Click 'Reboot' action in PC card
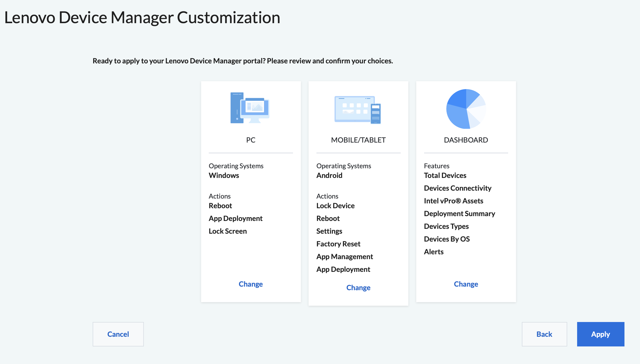Screen dimensions: 640x364 coord(220,206)
